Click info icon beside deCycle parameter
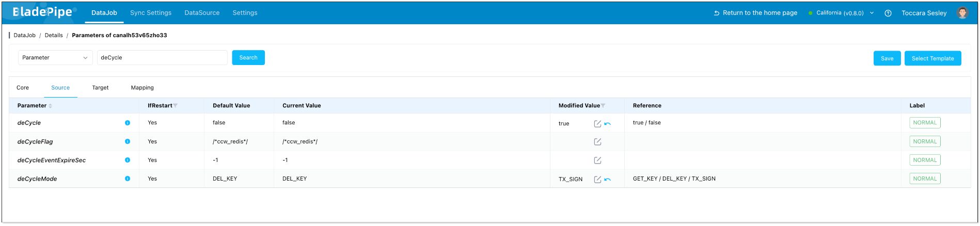 click(x=128, y=123)
